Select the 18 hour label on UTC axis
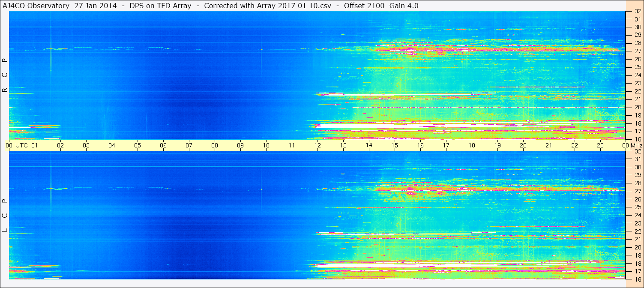 (472, 145)
